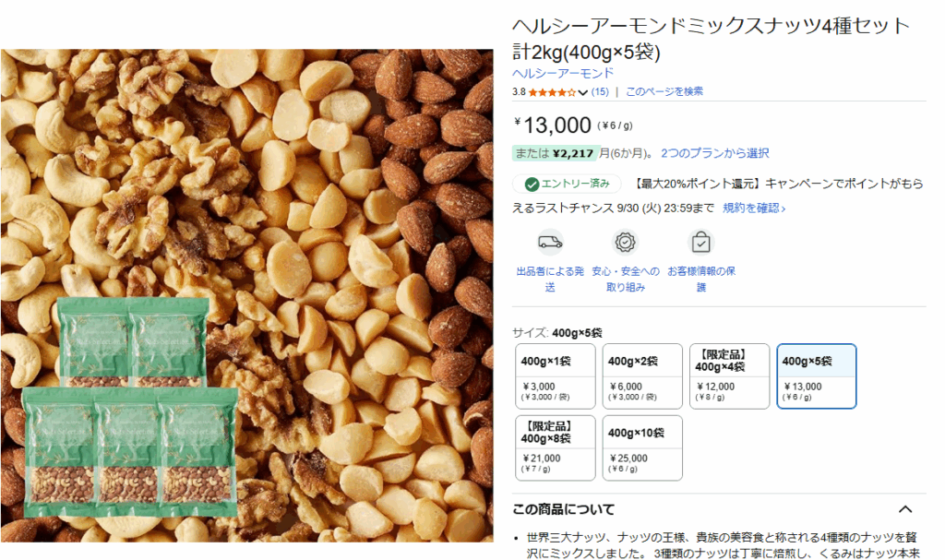Pick the 400g×10袋 size option
This screenshot has width=945, height=560.
point(642,447)
